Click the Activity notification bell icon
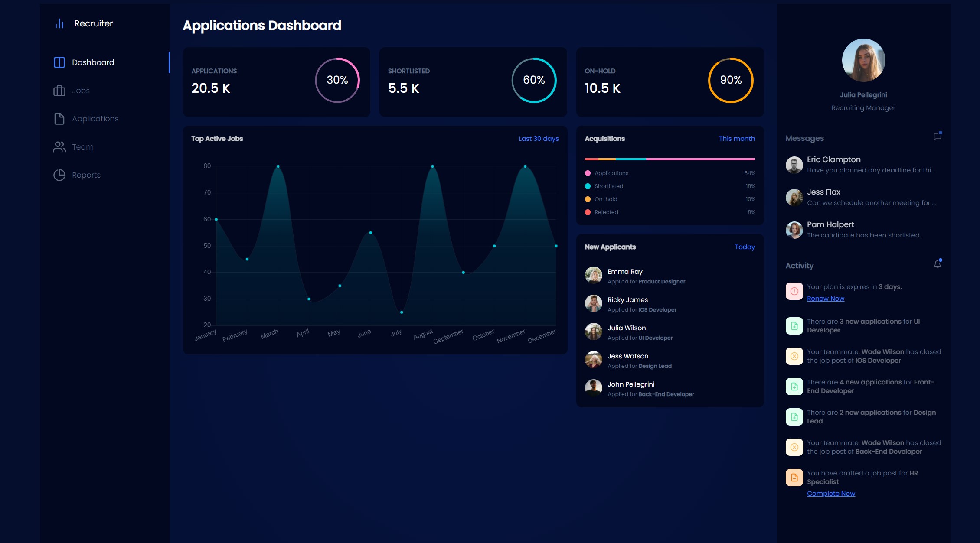 pos(937,264)
